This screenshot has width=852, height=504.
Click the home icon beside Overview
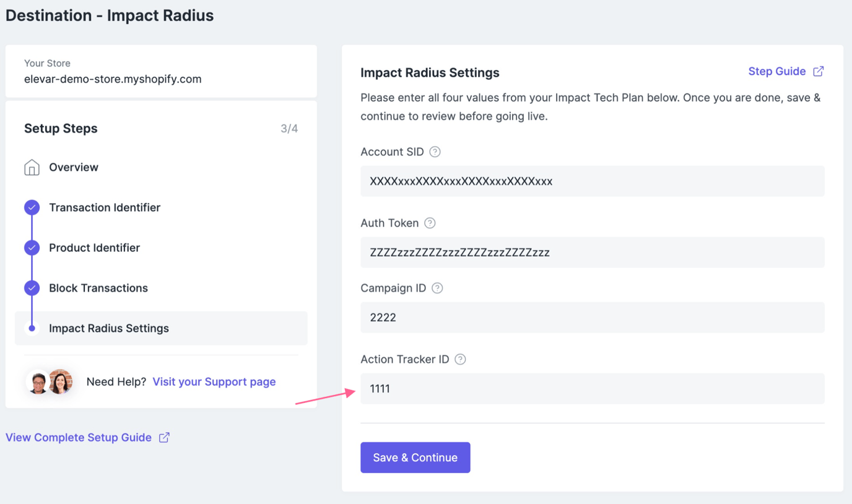click(32, 167)
